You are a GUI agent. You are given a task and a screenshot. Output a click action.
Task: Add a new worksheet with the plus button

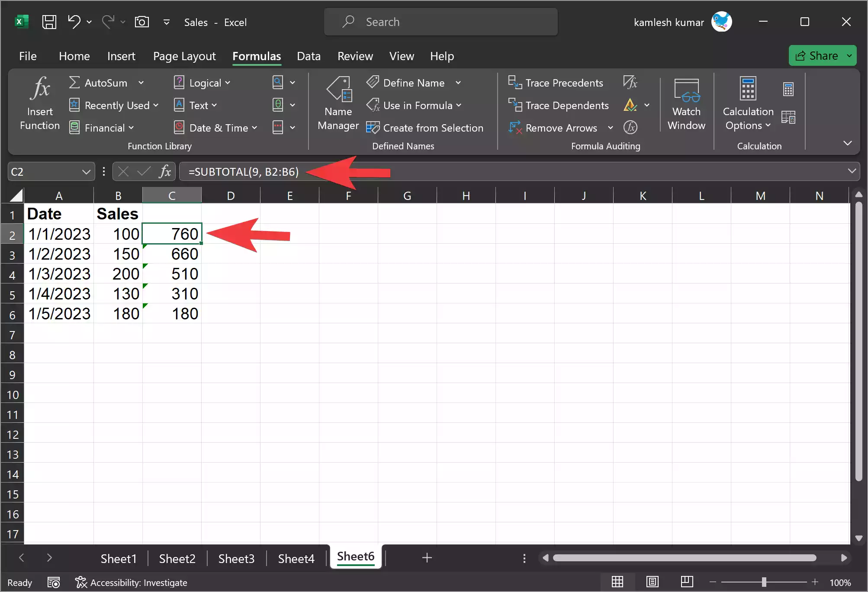(427, 558)
